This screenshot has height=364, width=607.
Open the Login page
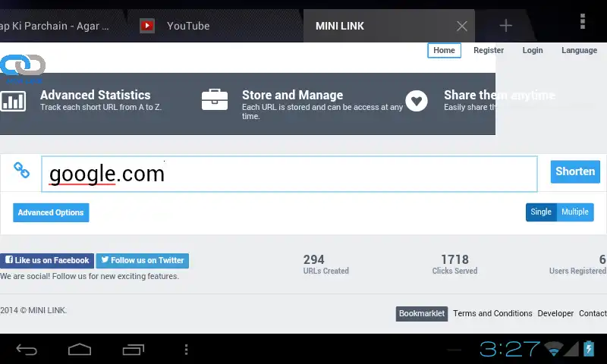(533, 50)
